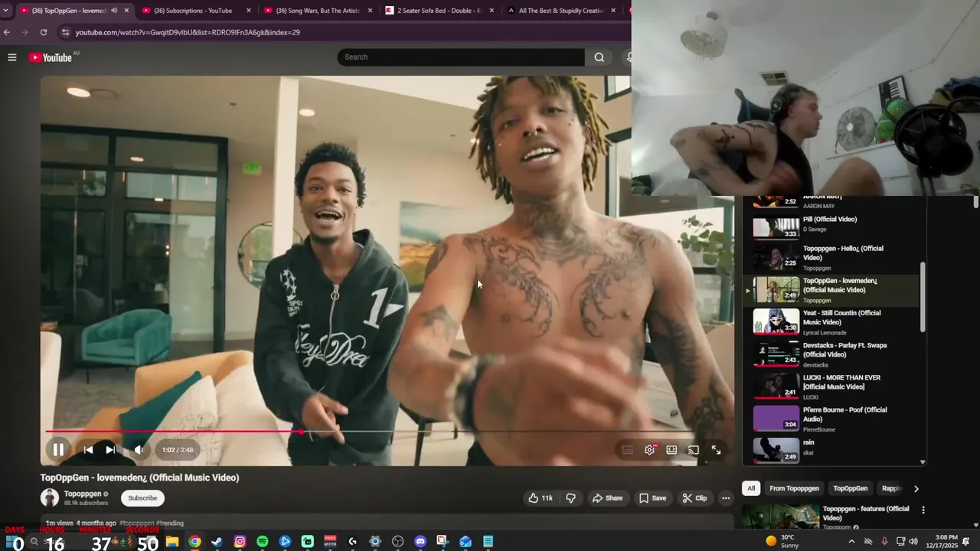Image resolution: width=980 pixels, height=551 pixels.
Task: Select the browser address bar URL
Action: (188, 32)
